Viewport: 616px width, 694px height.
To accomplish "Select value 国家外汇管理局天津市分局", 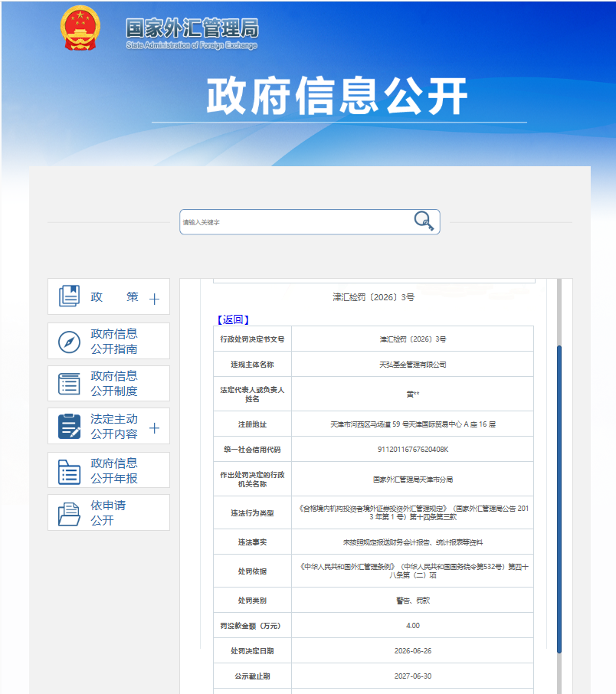I will (413, 480).
